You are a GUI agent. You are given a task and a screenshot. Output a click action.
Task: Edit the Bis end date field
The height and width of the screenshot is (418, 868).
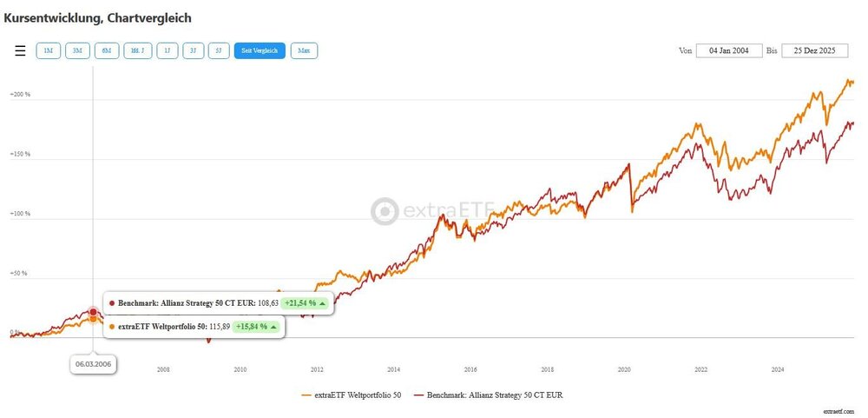814,50
